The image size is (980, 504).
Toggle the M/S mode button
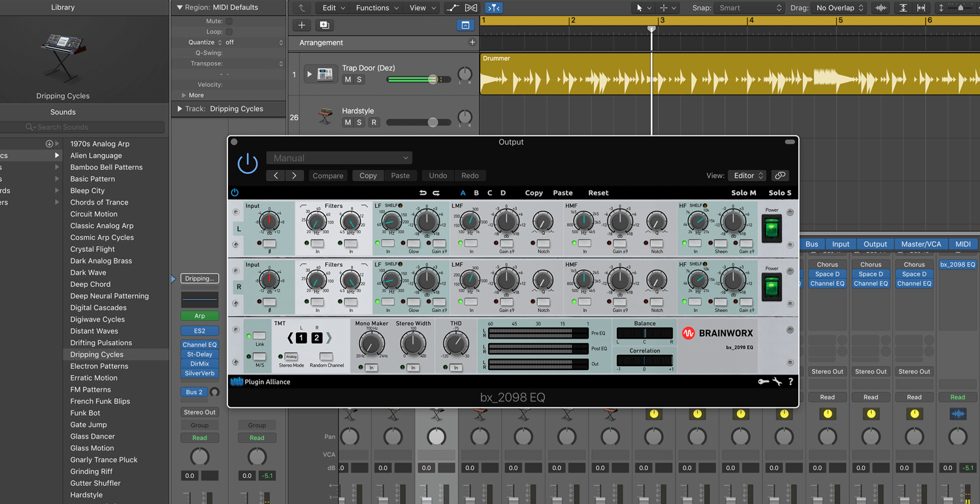tap(259, 357)
